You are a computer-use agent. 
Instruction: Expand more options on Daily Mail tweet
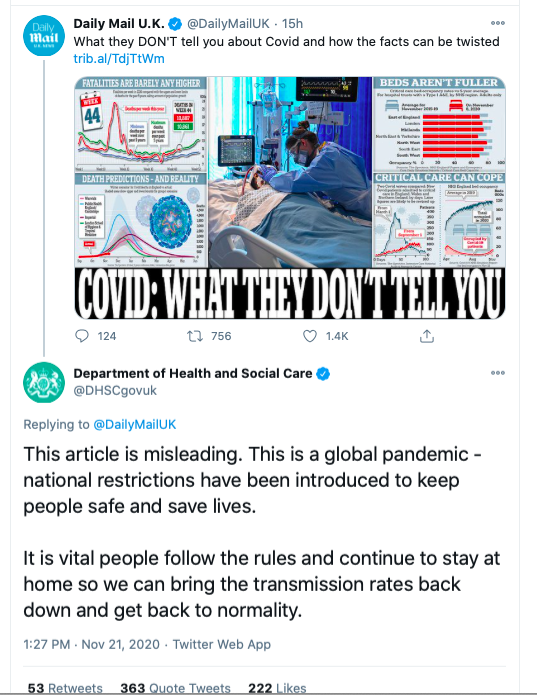pos(498,23)
